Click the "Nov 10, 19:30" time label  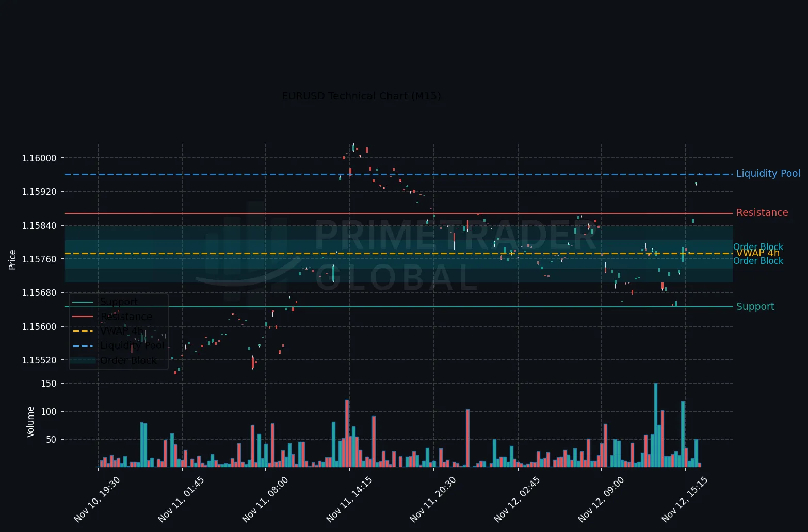pyautogui.click(x=97, y=500)
